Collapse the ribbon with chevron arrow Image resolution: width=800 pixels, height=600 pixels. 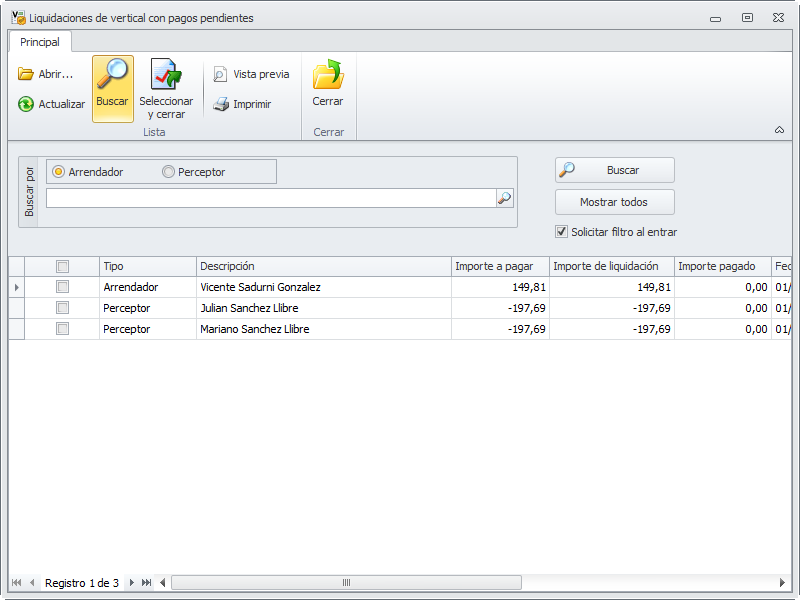click(x=779, y=130)
